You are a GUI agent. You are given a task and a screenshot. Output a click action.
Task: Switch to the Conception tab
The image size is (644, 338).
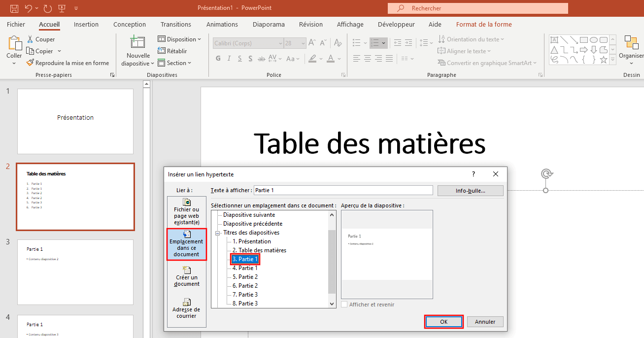coord(130,24)
